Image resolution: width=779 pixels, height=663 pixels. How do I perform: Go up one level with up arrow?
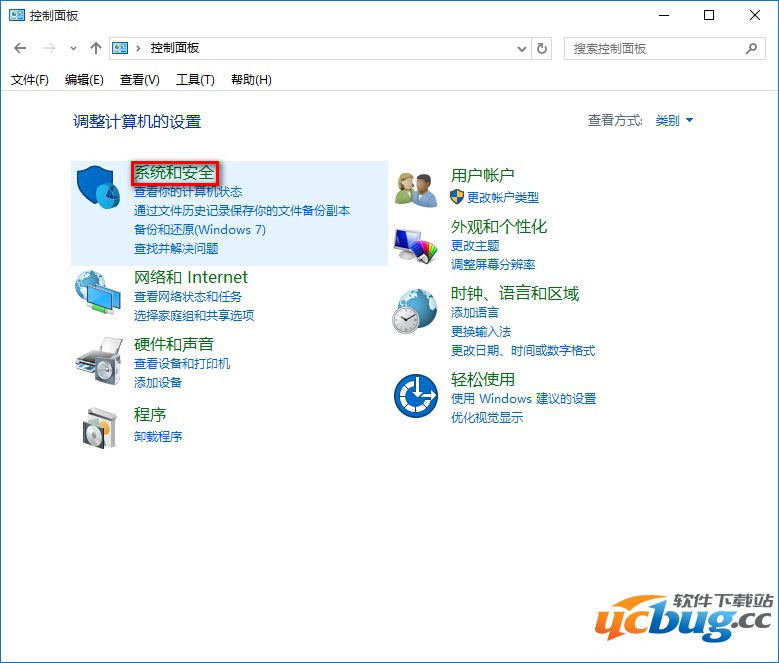click(96, 48)
